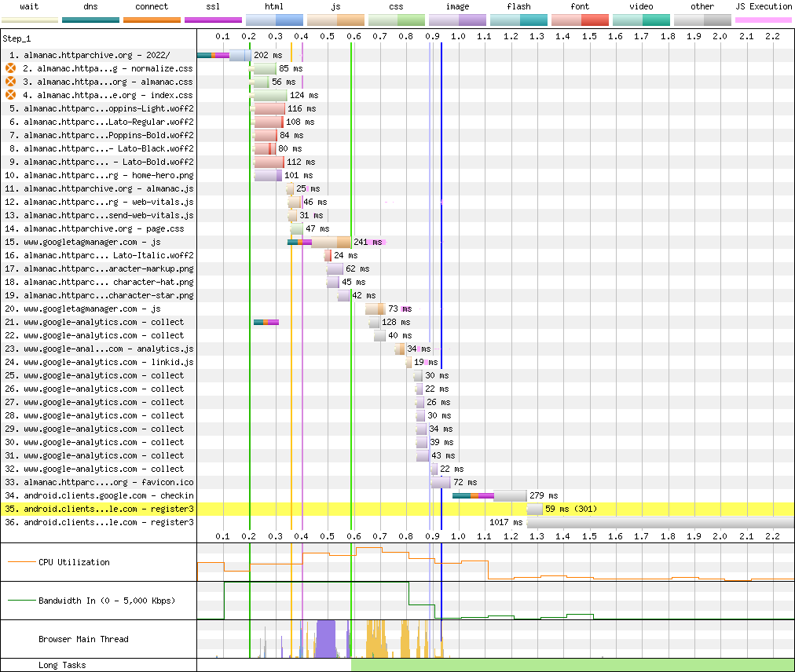Select request 12 web-vitals.js
This screenshot has width=795, height=672.
(99, 202)
